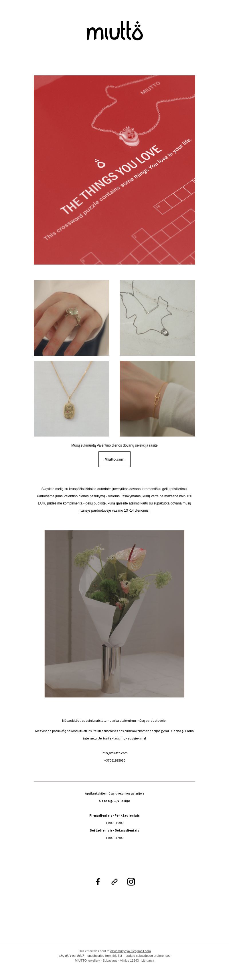The image size is (229, 980).
Task: View the green stone ring photo
Action: click(71, 318)
